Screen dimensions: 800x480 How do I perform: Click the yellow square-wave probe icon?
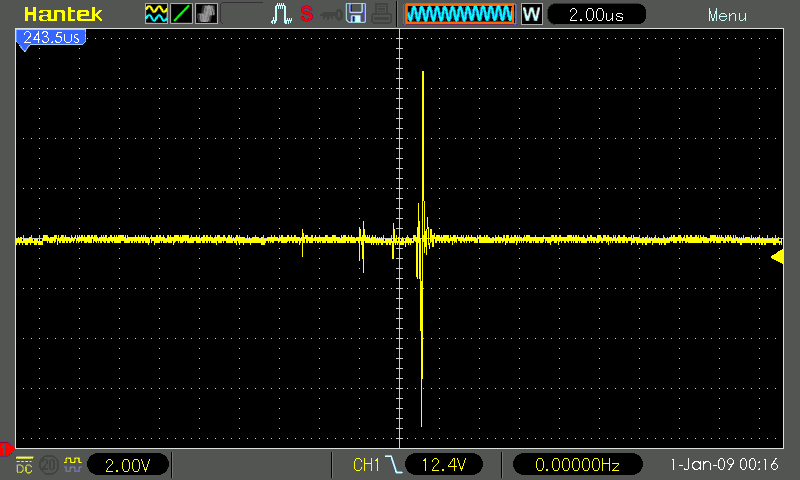point(73,465)
